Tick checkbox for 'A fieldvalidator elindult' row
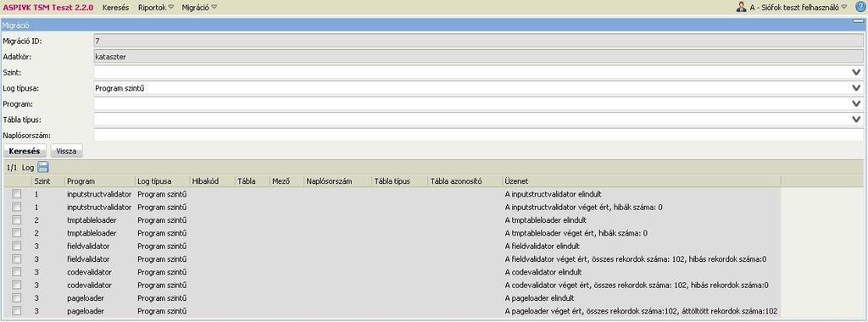The image size is (868, 322). pos(17,246)
